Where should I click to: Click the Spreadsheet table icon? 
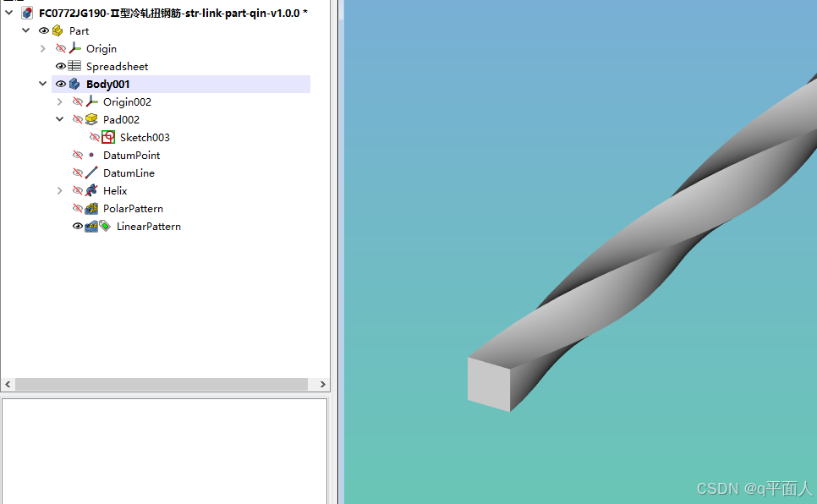[75, 66]
